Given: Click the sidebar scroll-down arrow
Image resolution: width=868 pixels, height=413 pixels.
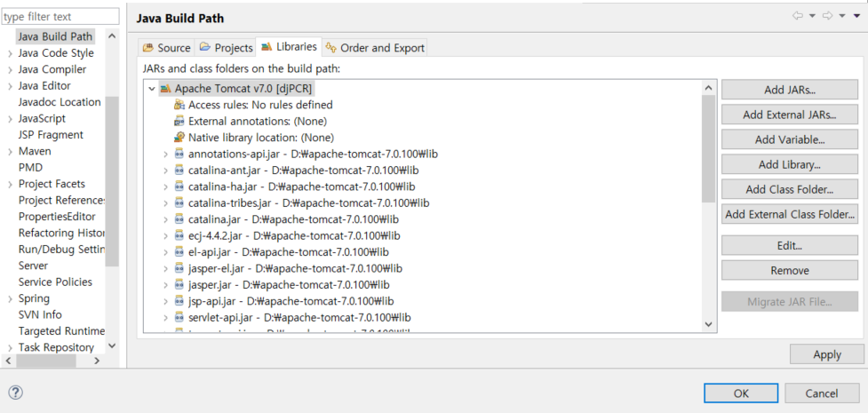Looking at the screenshot, I should coord(112,346).
